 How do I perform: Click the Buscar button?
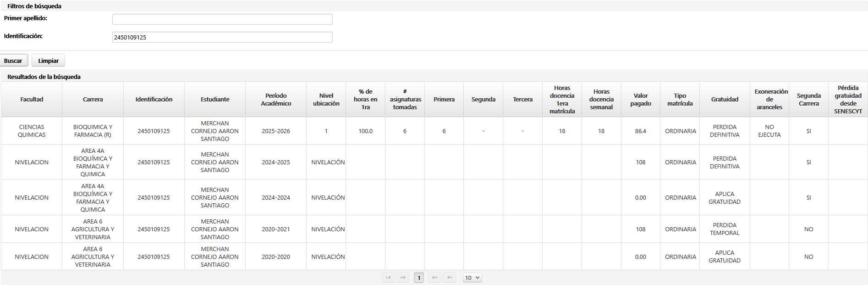click(x=14, y=61)
